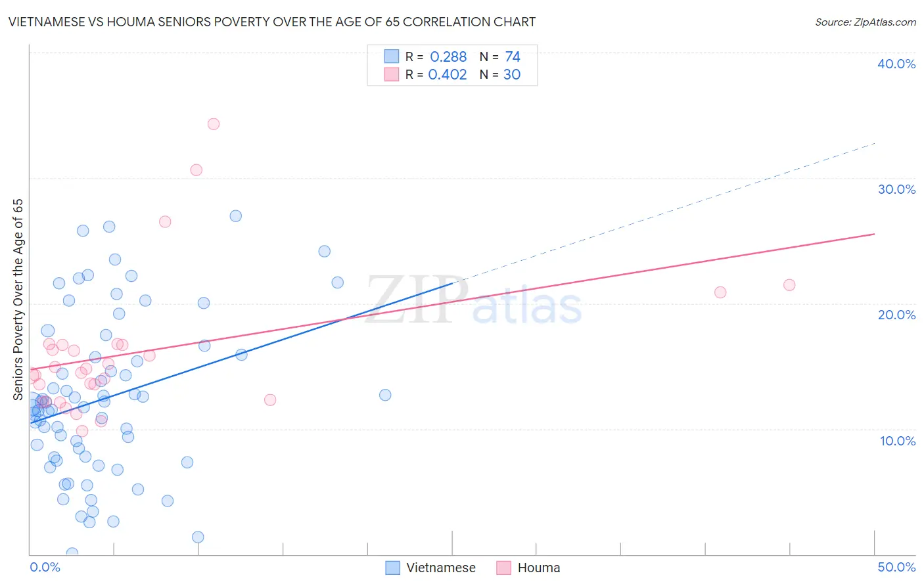Select the Houma legend label
Image resolution: width=924 pixels, height=586 pixels.
539,568
